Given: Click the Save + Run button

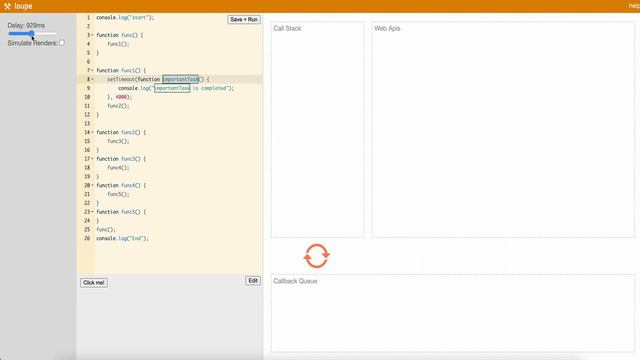Looking at the screenshot, I should (x=244, y=19).
